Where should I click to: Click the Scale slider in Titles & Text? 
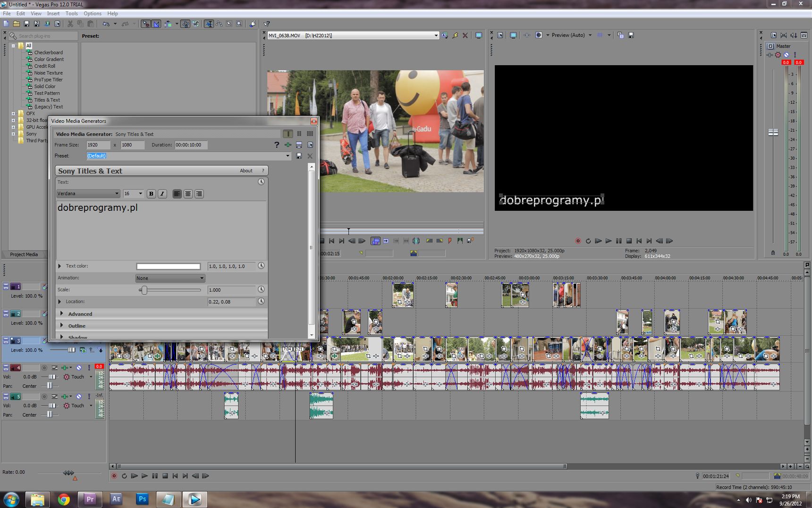click(170, 290)
